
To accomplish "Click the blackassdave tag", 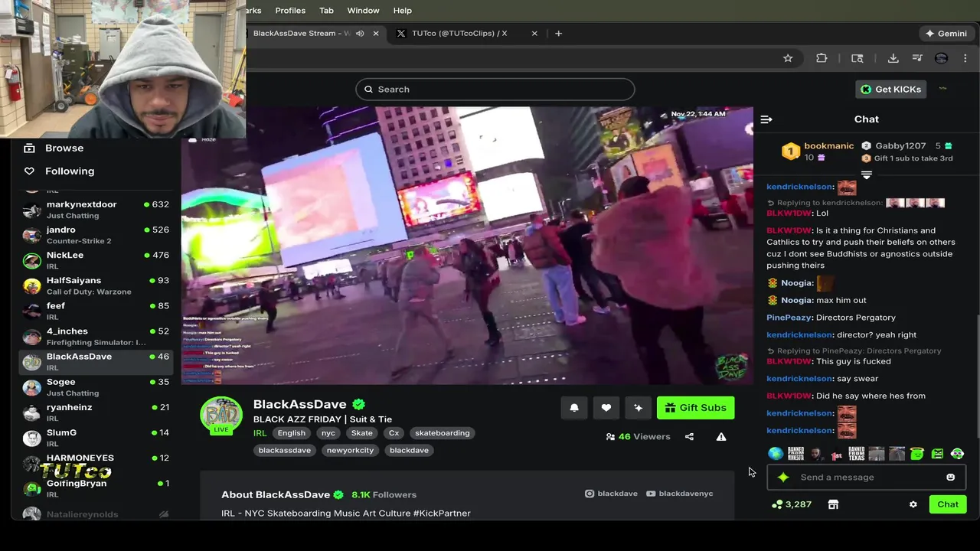I will 285,451.
